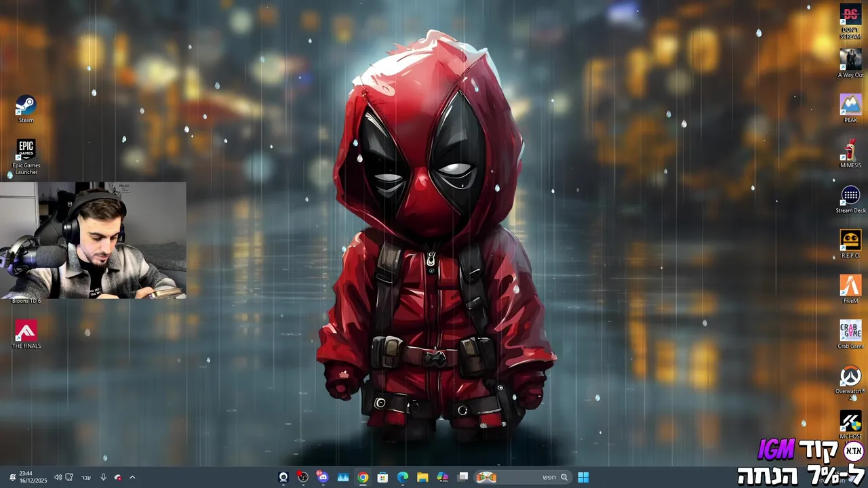Open the notification bell in taskbar
This screenshot has width=868, height=488.
click(x=12, y=477)
